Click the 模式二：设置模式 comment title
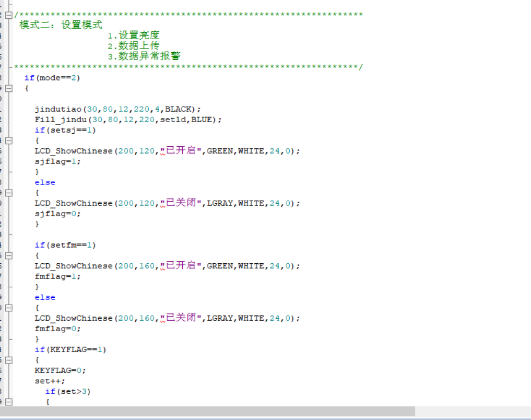Viewport: 531px width, 420px height. (x=61, y=25)
